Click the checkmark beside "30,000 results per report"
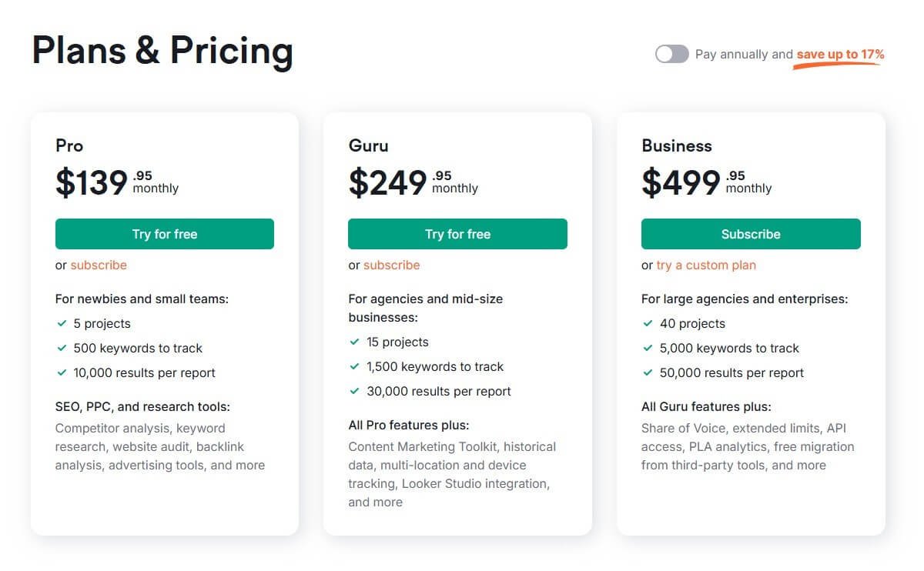The width and height of the screenshot is (924, 571). tap(355, 391)
